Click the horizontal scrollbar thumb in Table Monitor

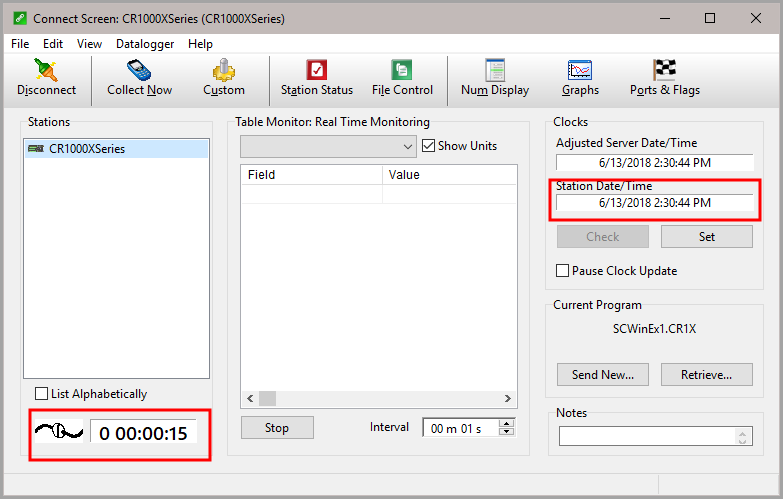pos(267,398)
